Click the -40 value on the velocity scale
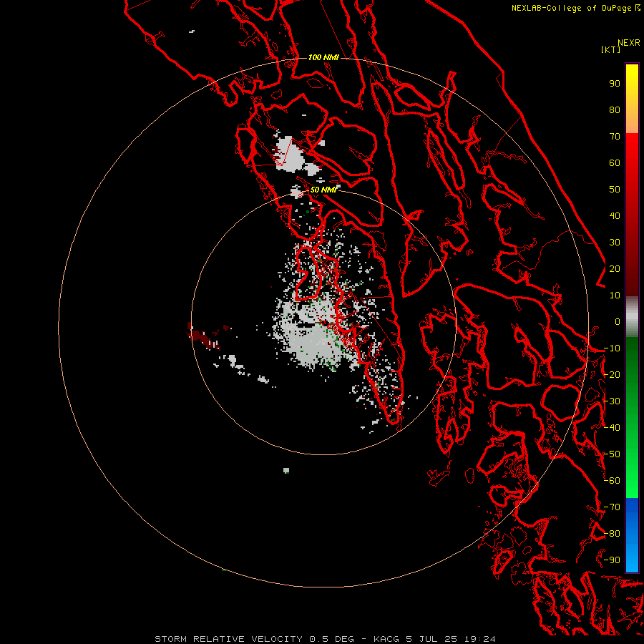644x644 pixels. click(x=613, y=428)
